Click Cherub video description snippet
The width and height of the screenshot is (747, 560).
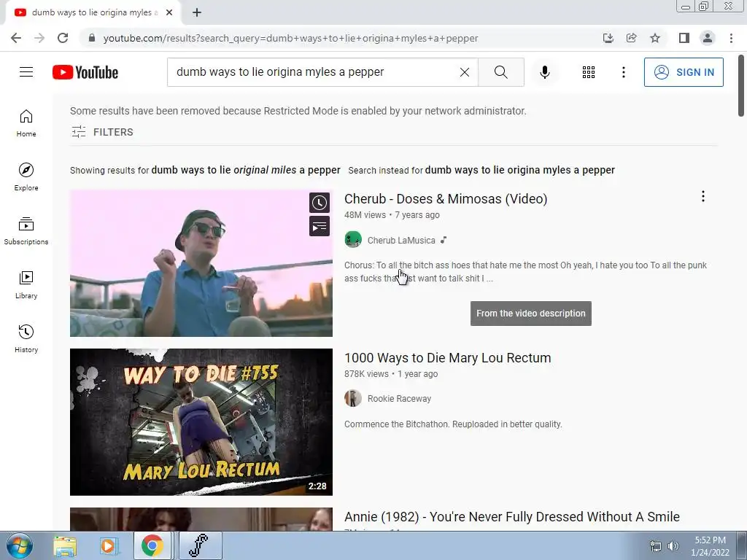(x=525, y=272)
